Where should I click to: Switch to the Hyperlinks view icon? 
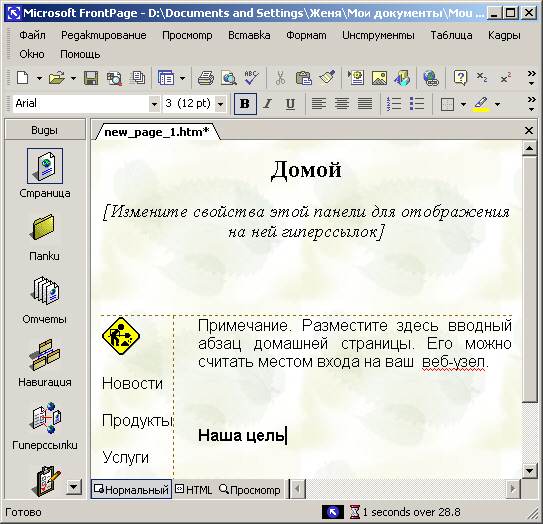coord(45,418)
